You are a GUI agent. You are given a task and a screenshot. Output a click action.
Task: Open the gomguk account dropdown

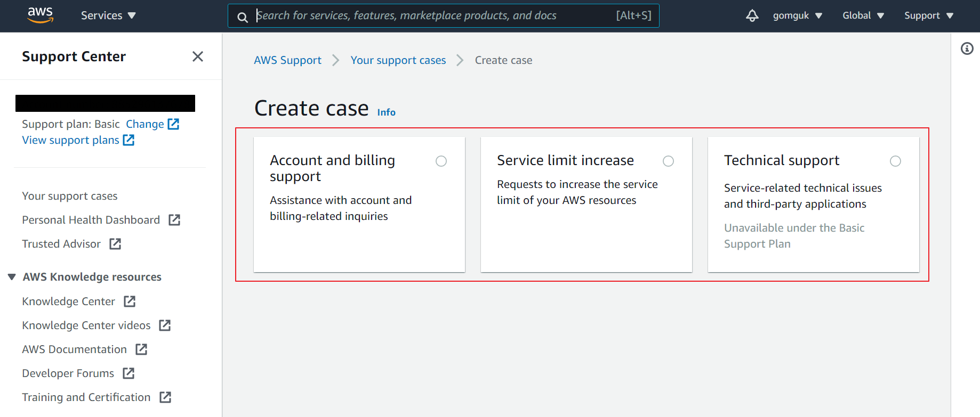[797, 15]
